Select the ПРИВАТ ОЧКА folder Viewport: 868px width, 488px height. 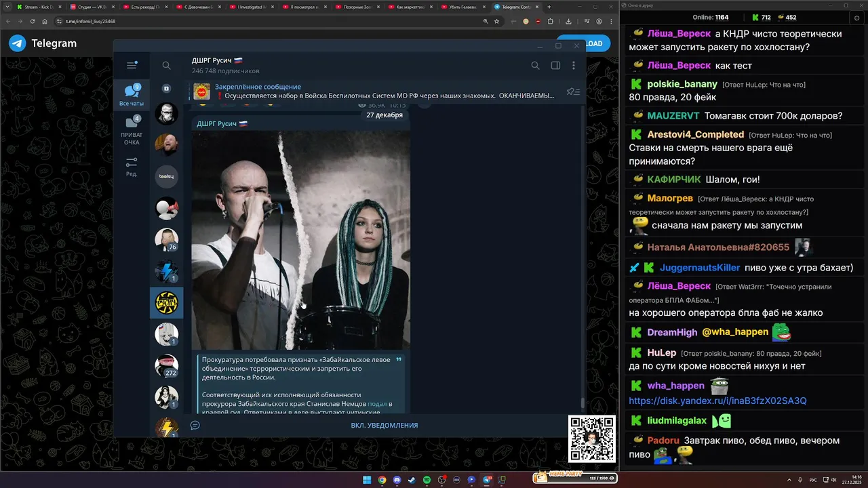pos(132,130)
